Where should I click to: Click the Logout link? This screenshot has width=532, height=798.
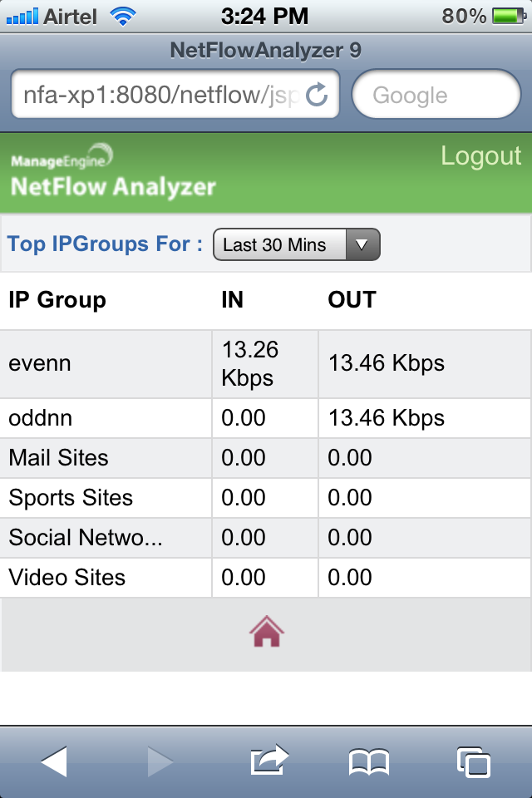[x=481, y=155]
